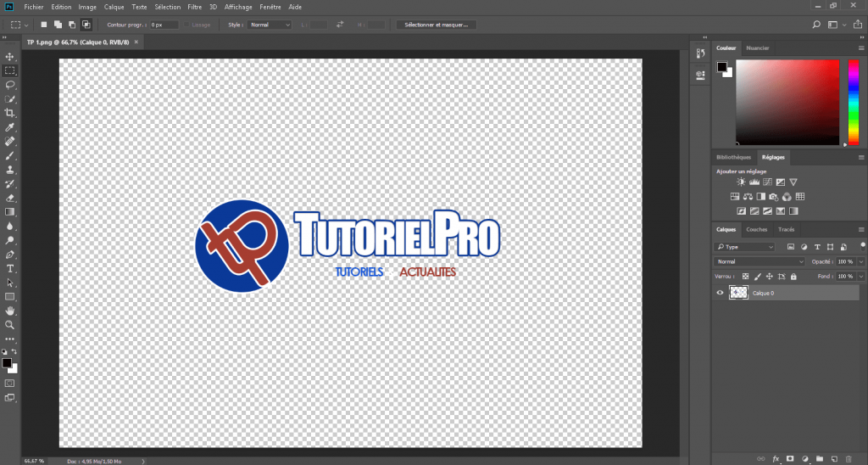Select the Healing Brush tool
The width and height of the screenshot is (868, 465).
coord(9,142)
